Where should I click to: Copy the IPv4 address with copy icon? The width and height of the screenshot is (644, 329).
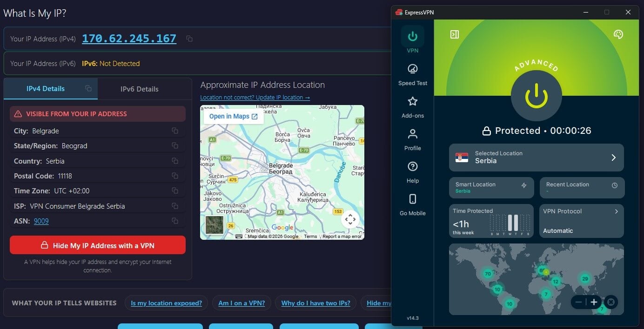(189, 39)
